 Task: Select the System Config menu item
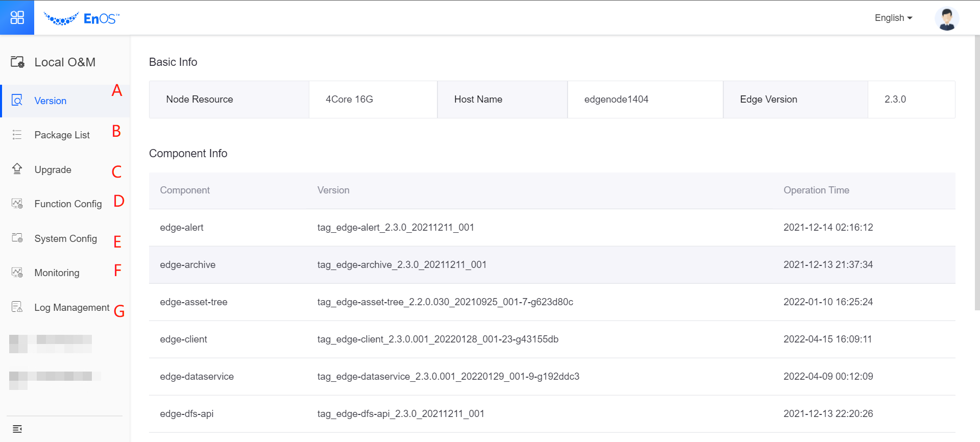(65, 238)
